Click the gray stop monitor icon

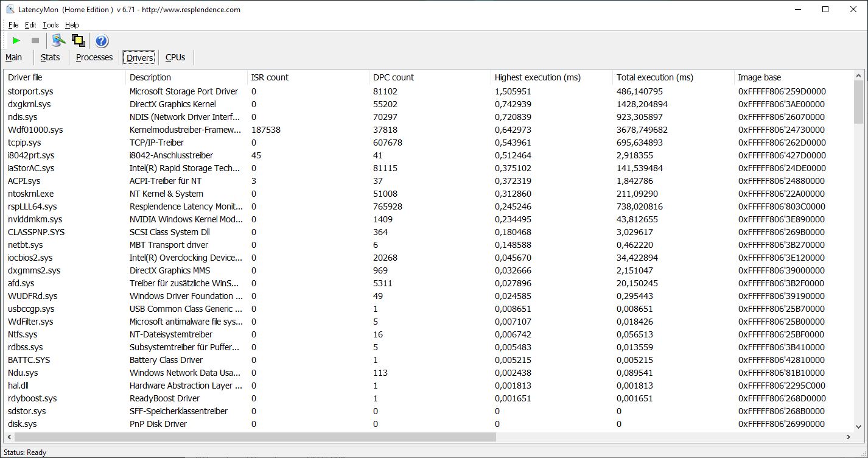coord(35,41)
